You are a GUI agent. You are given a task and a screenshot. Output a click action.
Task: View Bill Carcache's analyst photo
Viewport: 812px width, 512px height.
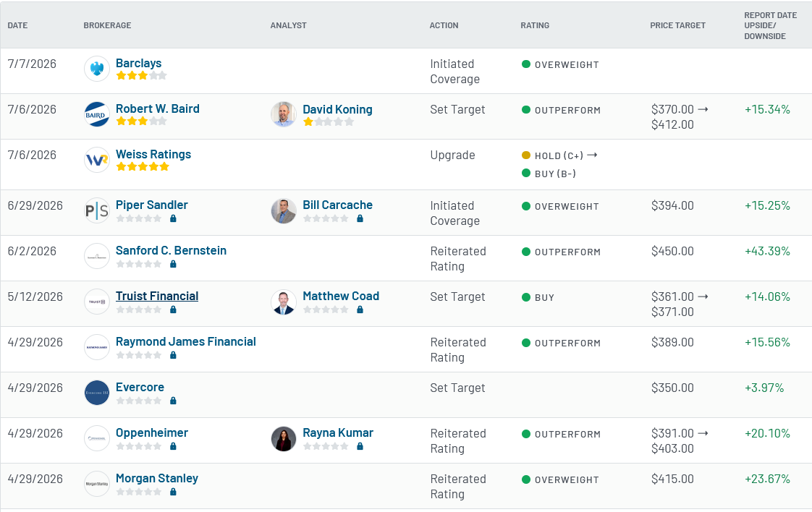(284, 210)
